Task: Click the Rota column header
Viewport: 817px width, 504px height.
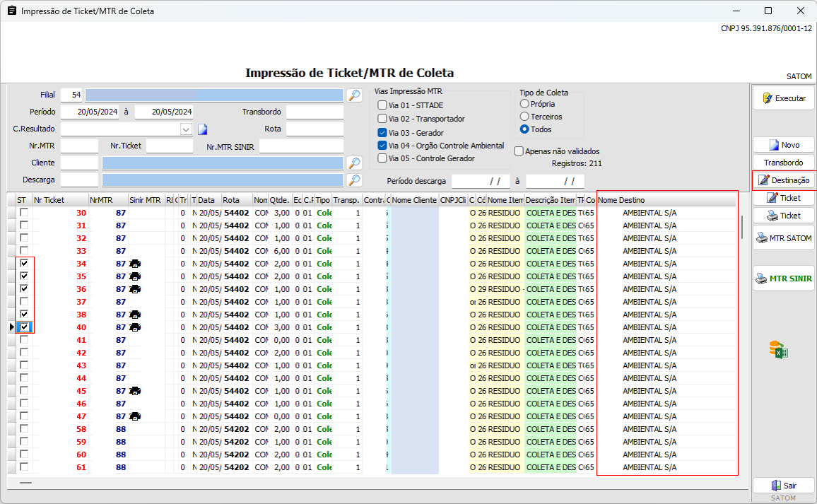Action: point(236,200)
